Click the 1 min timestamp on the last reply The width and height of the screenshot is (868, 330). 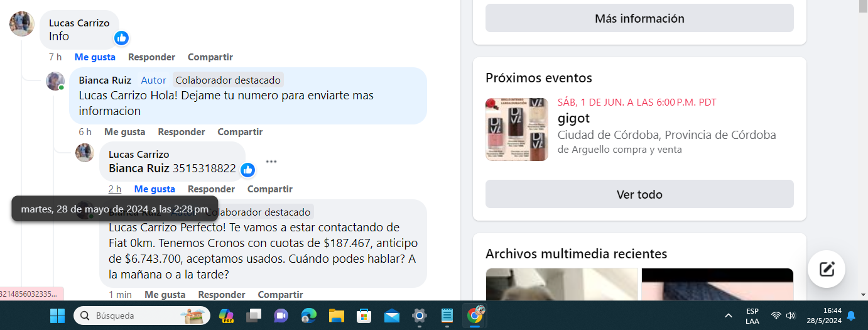pyautogui.click(x=120, y=295)
